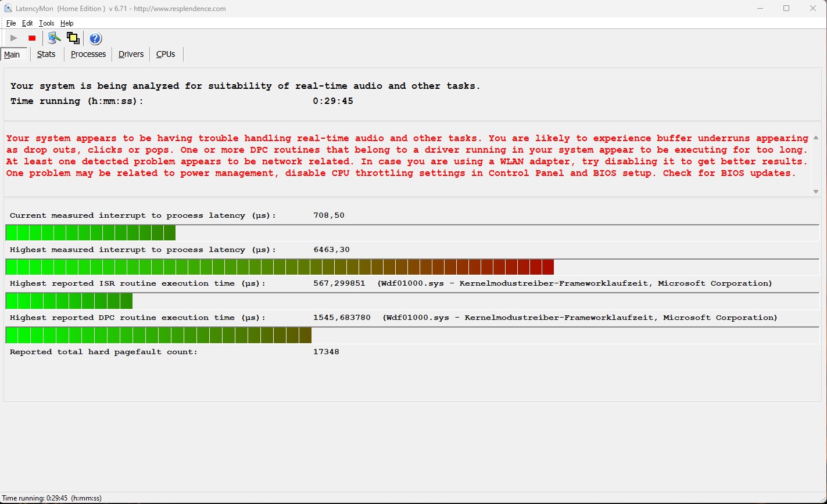
Task: Click the warning text scroll down arrow
Action: coord(815,192)
